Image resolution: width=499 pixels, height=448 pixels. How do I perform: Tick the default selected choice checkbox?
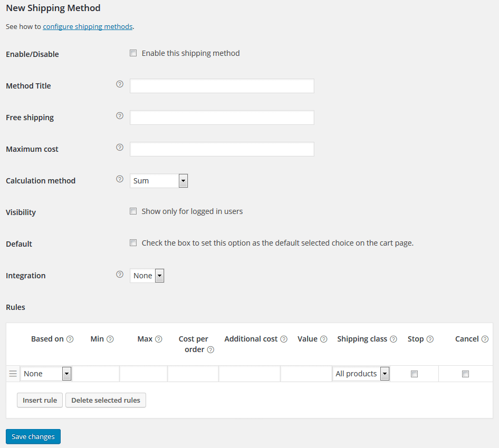pos(133,243)
